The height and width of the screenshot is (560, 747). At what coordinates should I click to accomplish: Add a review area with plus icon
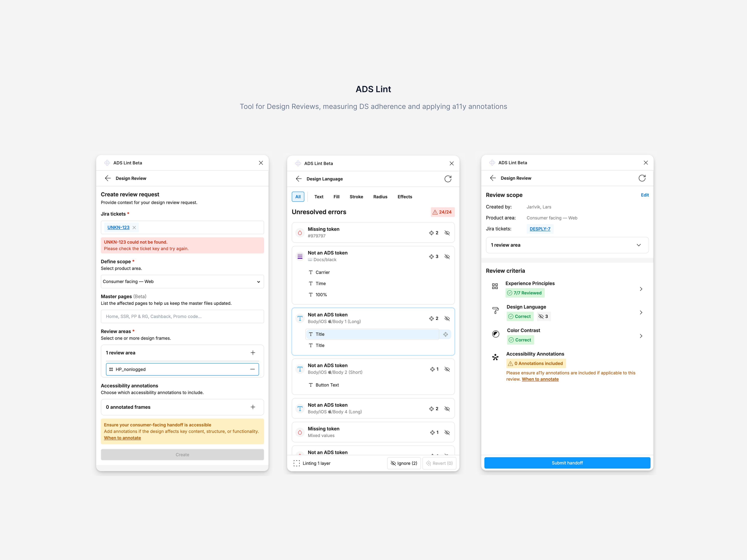point(253,353)
